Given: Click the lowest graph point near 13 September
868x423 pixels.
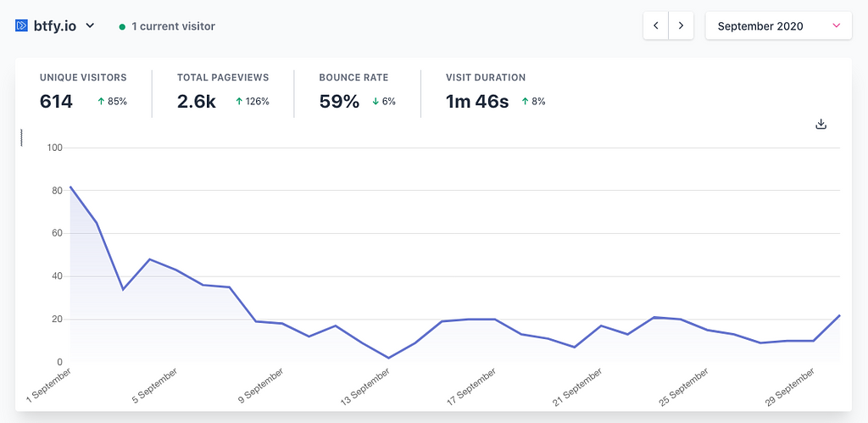Looking at the screenshot, I should [x=388, y=358].
